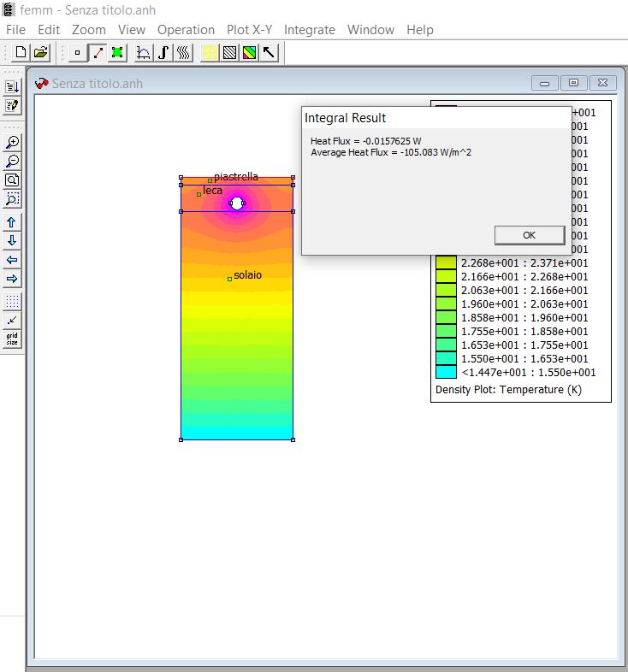
Task: Click the Open file folder icon
Action: [x=40, y=52]
